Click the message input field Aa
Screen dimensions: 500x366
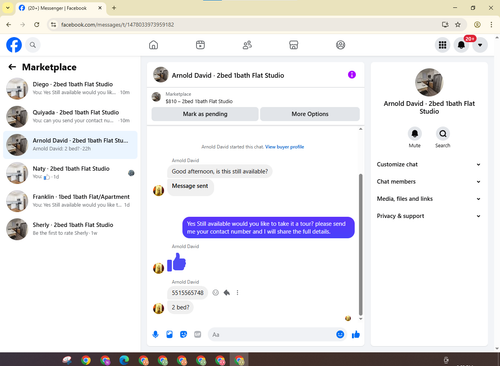click(272, 334)
